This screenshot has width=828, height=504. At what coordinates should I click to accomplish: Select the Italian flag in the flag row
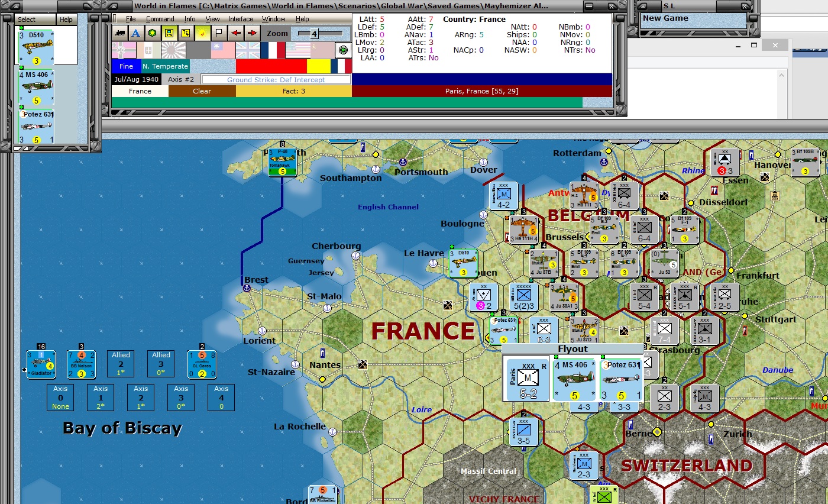(x=148, y=50)
